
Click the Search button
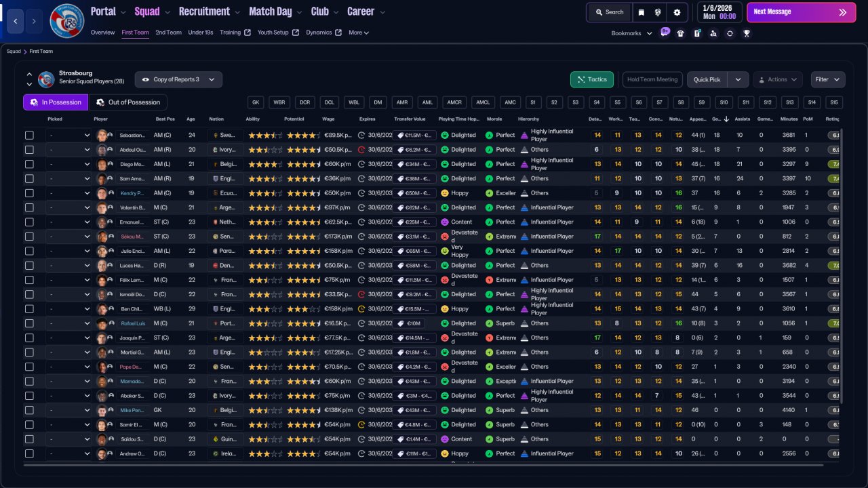(x=609, y=12)
